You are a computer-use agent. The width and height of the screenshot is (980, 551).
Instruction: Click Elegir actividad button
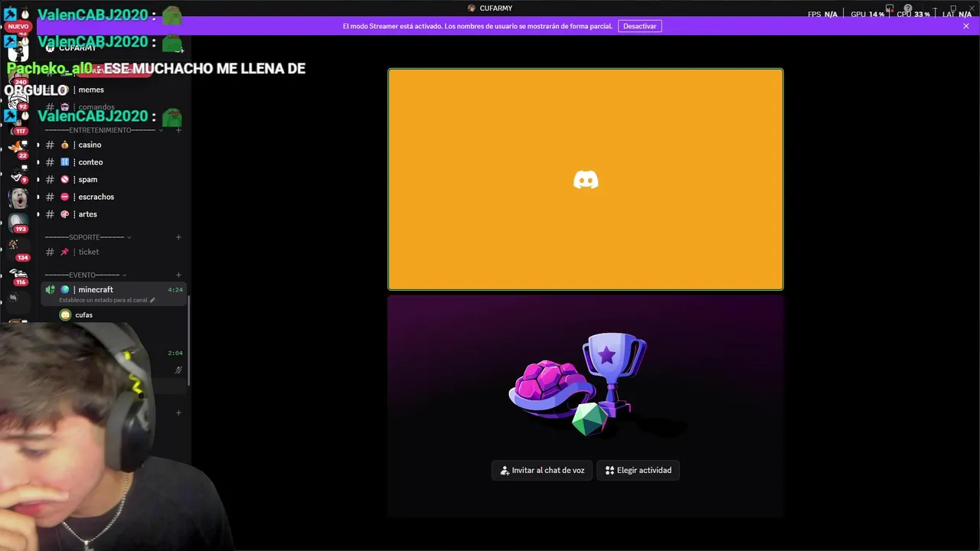point(638,471)
